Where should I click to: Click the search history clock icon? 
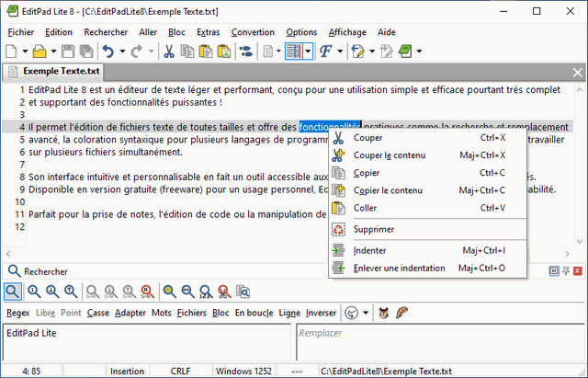(351, 313)
